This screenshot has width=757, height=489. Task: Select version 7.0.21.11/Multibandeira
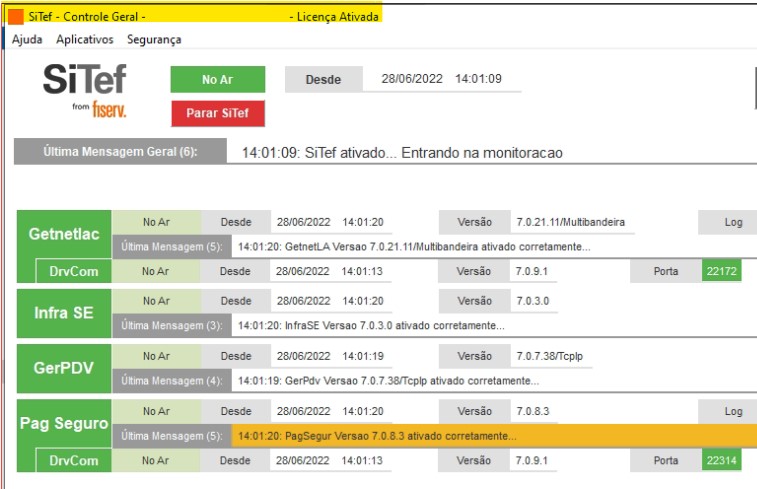[571, 222]
